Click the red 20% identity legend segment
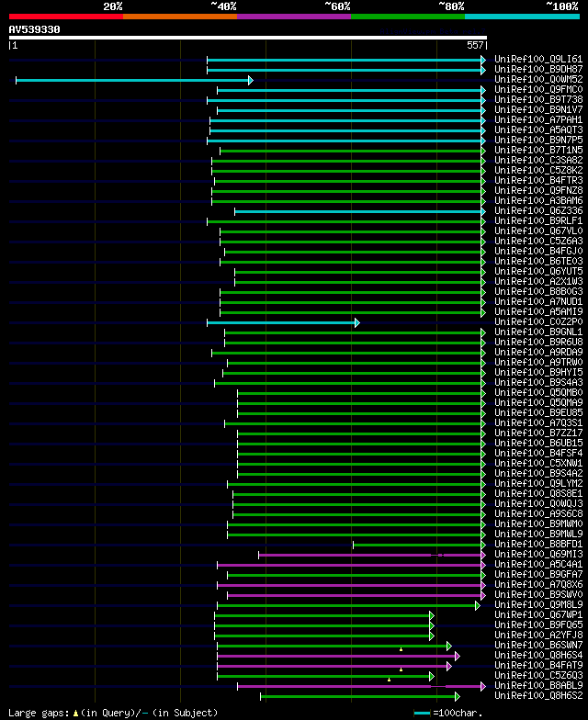The height and width of the screenshot is (720, 588). pyautogui.click(x=66, y=17)
